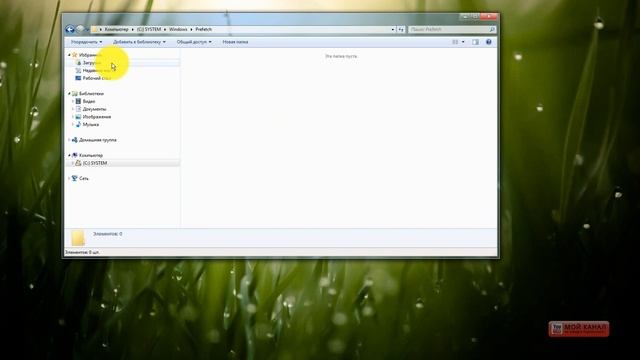Image resolution: width=640 pixels, height=360 pixels.
Task: Click the folder icon in the address bar
Action: [95, 29]
